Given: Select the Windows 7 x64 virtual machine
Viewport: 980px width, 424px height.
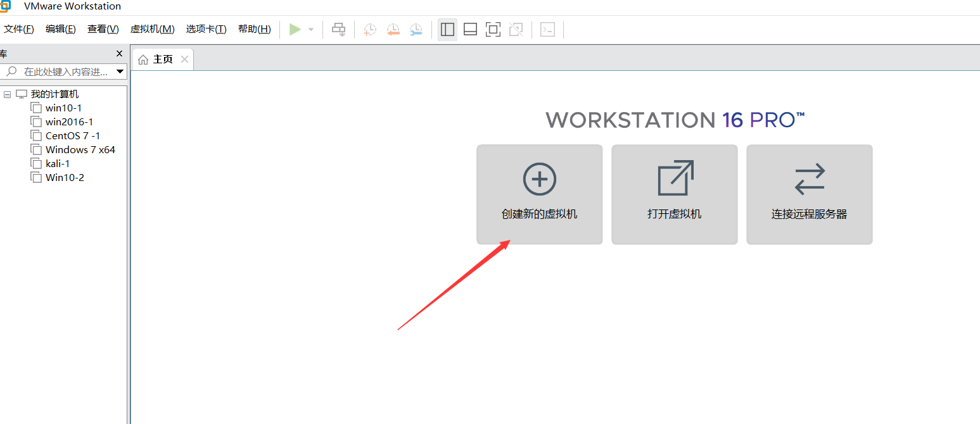Looking at the screenshot, I should tap(80, 150).
